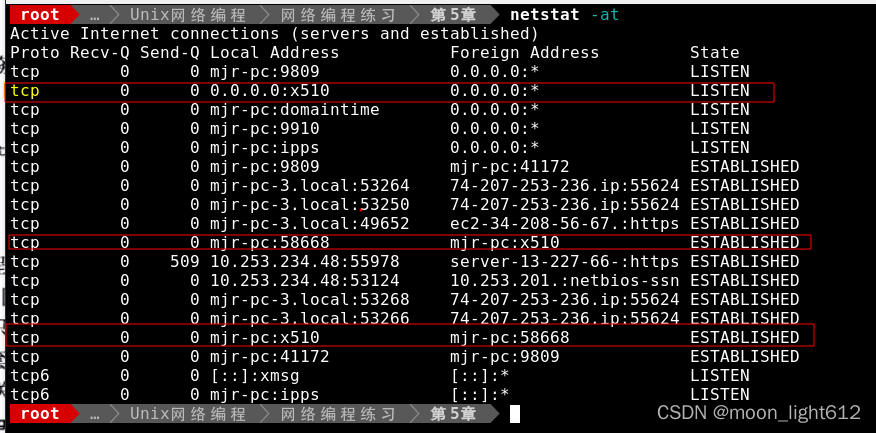The height and width of the screenshot is (433, 876).
Task: Click local address "mjr-pc:41172"
Action: (270, 356)
